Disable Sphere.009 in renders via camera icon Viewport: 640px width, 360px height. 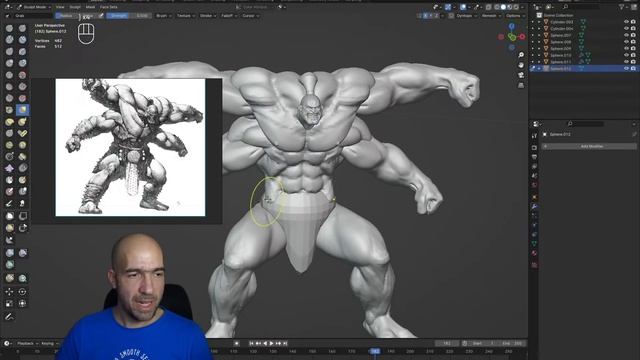633,49
